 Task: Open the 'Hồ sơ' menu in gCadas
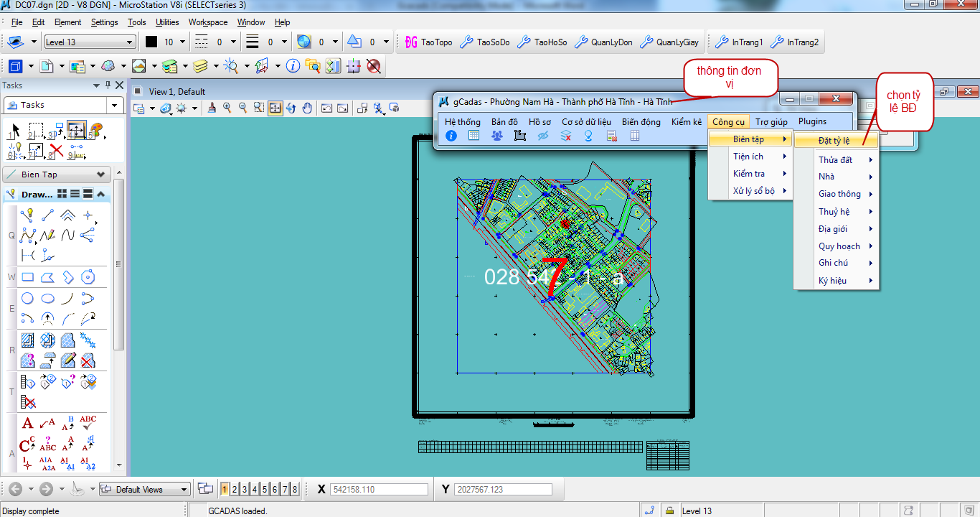click(x=540, y=122)
